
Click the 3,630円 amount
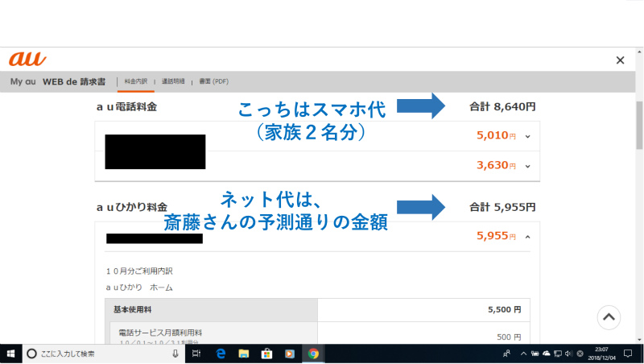(496, 165)
